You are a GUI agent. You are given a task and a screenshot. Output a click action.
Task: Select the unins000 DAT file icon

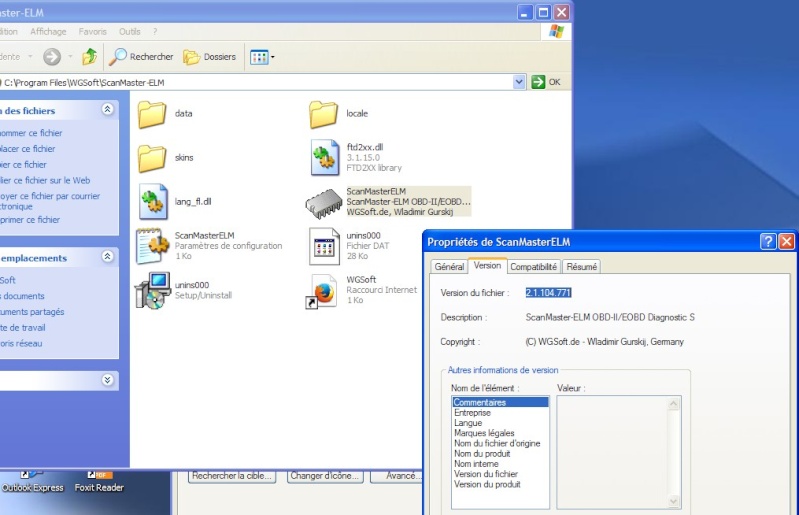324,246
